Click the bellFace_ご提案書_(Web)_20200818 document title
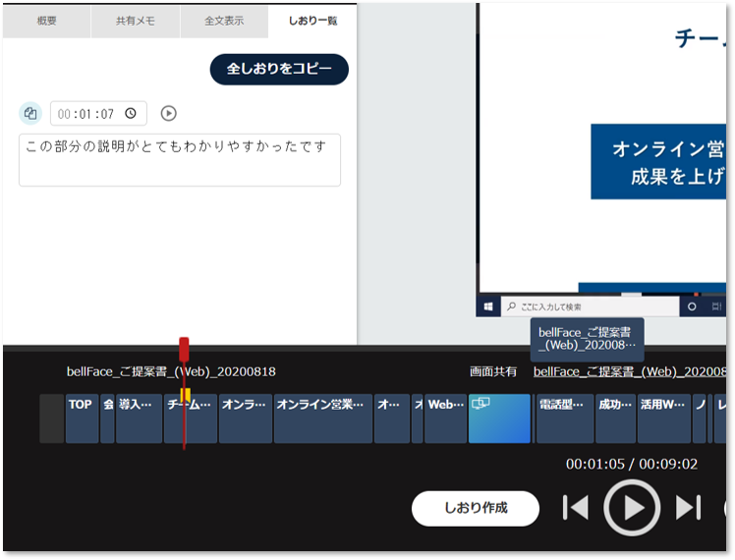Viewport: 735px width, 560px height. coord(171,371)
